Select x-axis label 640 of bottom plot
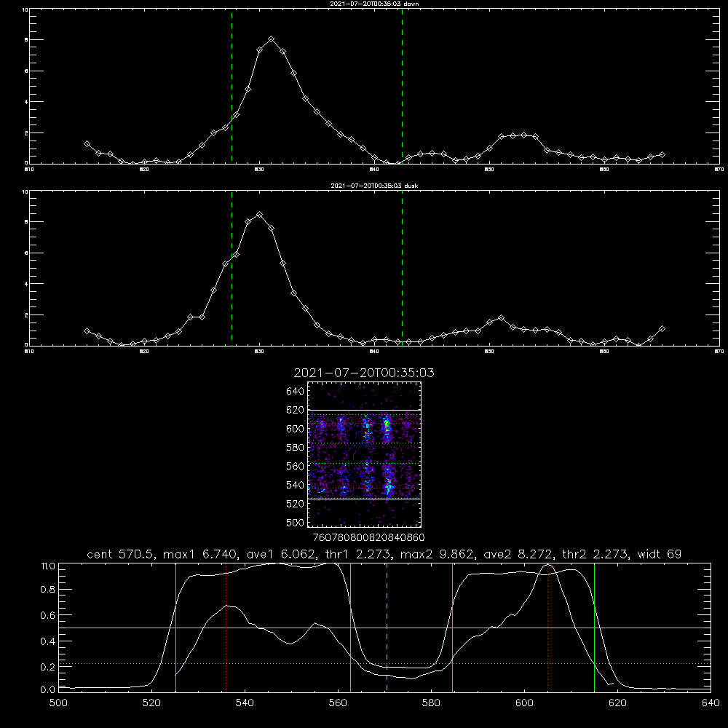Screen dimensions: 728x728 (x=711, y=703)
